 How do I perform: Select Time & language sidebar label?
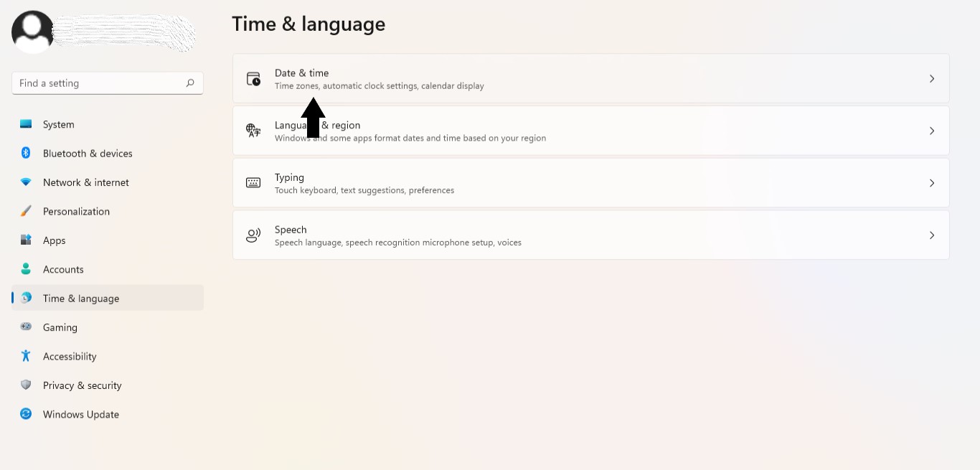81,299
